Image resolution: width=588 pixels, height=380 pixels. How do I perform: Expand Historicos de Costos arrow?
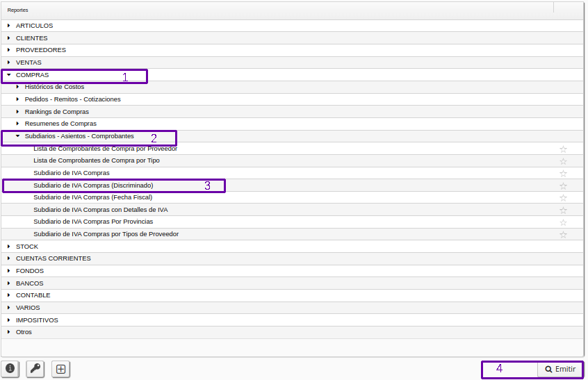pyautogui.click(x=17, y=87)
